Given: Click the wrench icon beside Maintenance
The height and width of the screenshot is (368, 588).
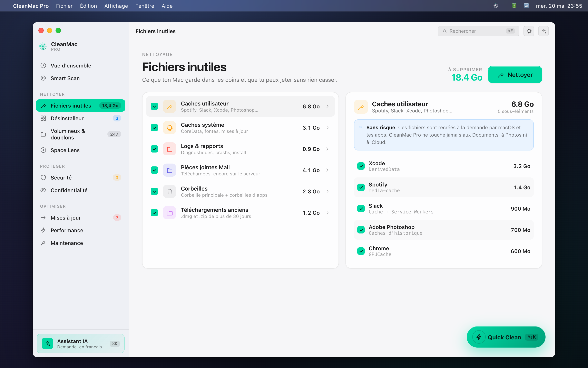Looking at the screenshot, I should pos(43,243).
